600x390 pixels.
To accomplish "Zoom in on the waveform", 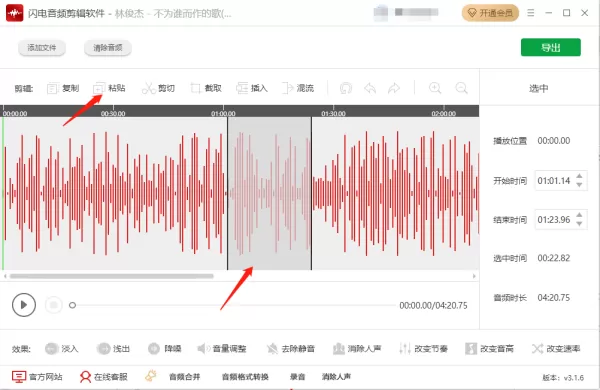I will tap(435, 88).
